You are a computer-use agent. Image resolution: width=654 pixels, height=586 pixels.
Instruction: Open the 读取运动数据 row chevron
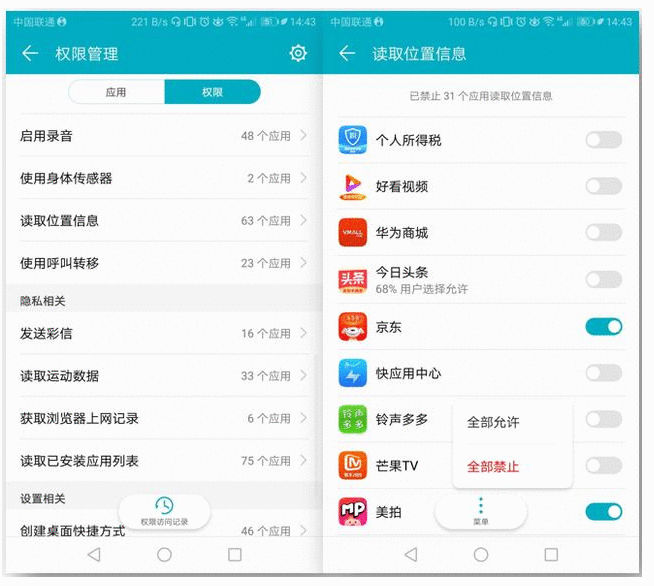[304, 375]
